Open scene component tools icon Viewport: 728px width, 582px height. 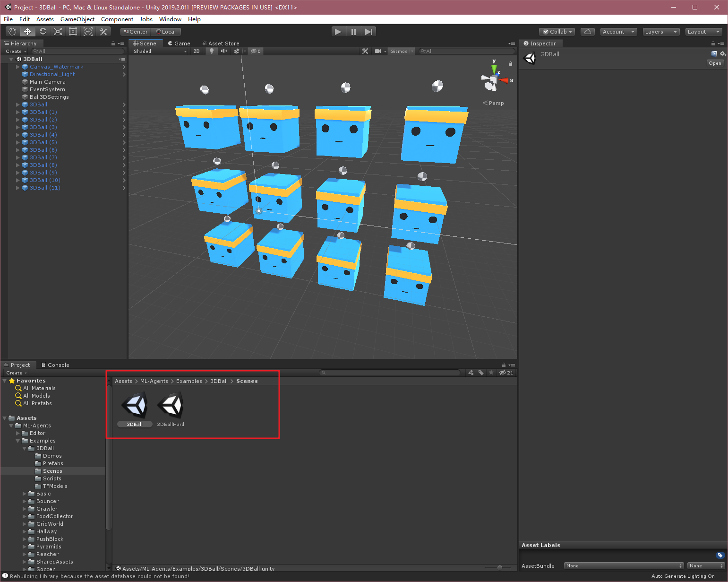[x=365, y=51]
